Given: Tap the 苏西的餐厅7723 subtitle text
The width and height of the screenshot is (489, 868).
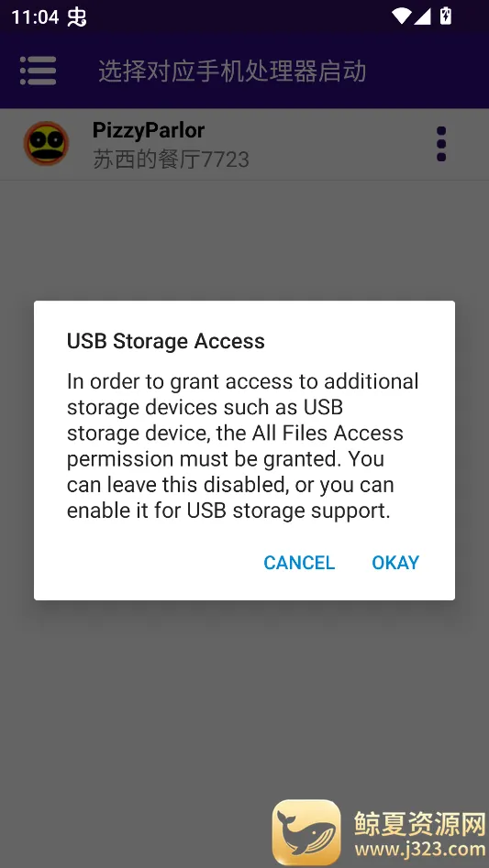Looking at the screenshot, I should (171, 160).
